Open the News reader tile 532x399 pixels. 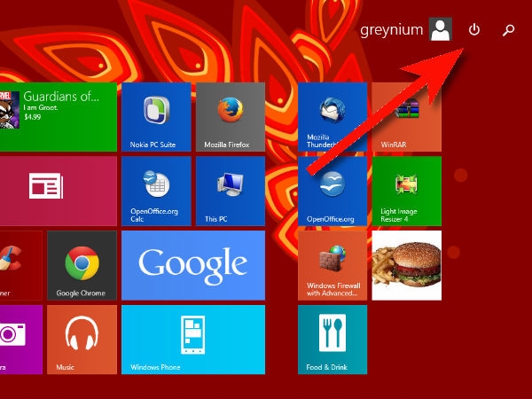coord(59,191)
